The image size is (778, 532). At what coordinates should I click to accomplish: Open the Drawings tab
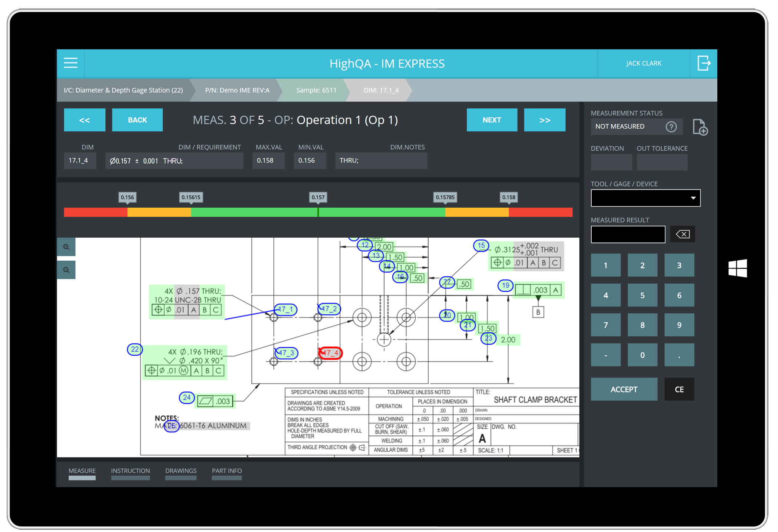(x=181, y=471)
